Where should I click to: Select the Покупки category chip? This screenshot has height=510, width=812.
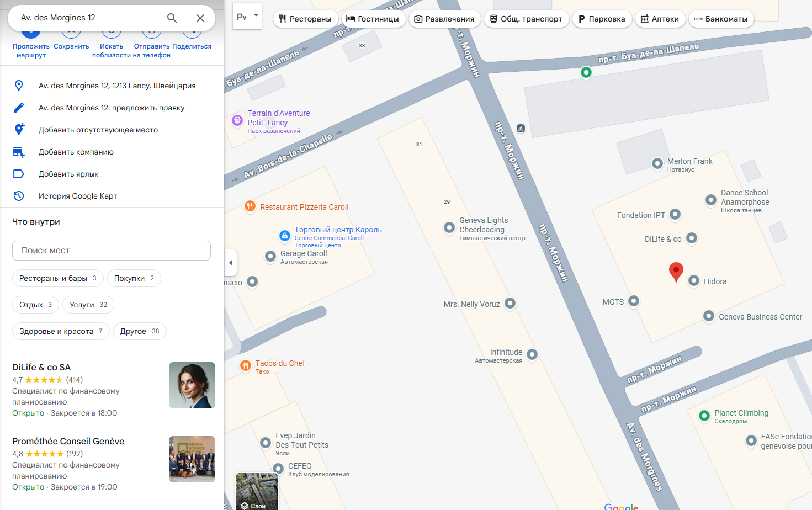[x=134, y=278]
